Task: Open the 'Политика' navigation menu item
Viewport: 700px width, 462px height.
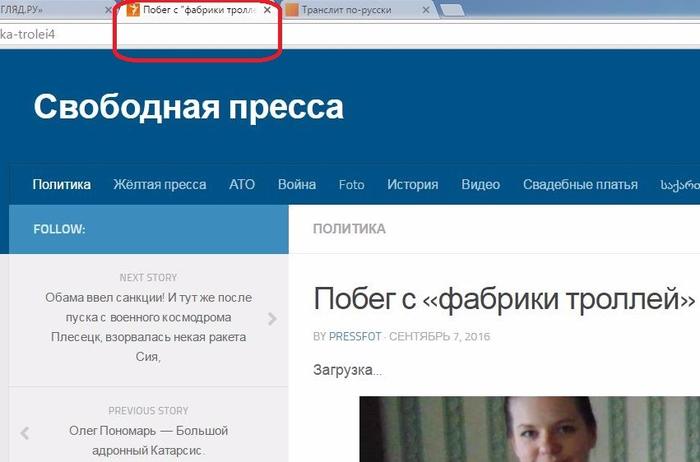Action: (x=61, y=184)
